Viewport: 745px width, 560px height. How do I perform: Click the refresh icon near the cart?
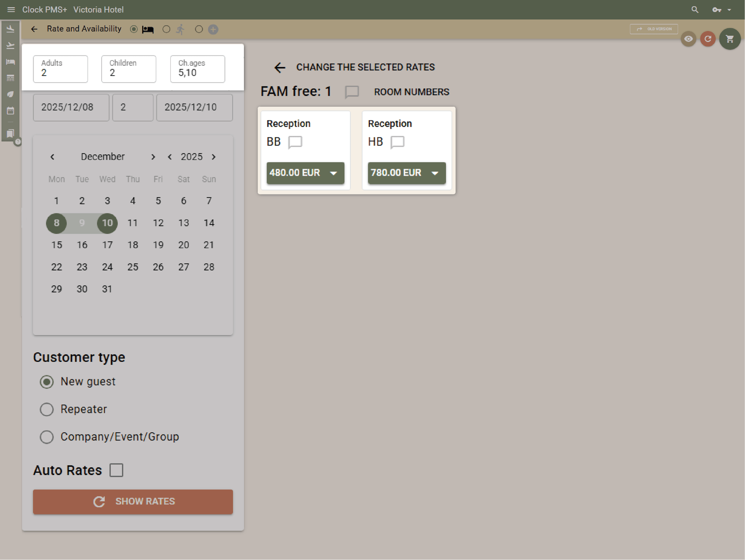pyautogui.click(x=708, y=38)
